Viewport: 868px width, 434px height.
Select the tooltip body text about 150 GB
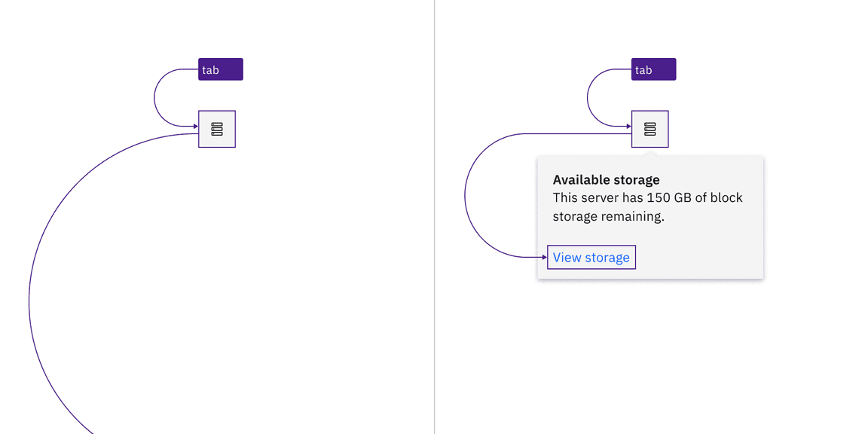[x=647, y=206]
